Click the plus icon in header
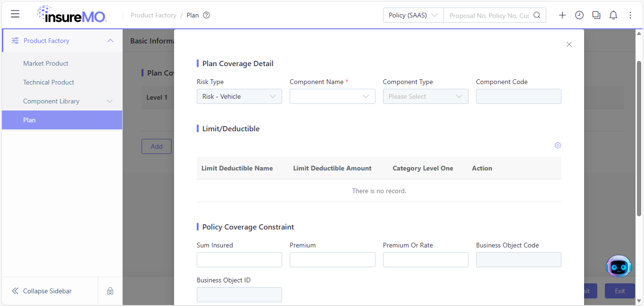The height and width of the screenshot is (306, 644). (x=562, y=15)
